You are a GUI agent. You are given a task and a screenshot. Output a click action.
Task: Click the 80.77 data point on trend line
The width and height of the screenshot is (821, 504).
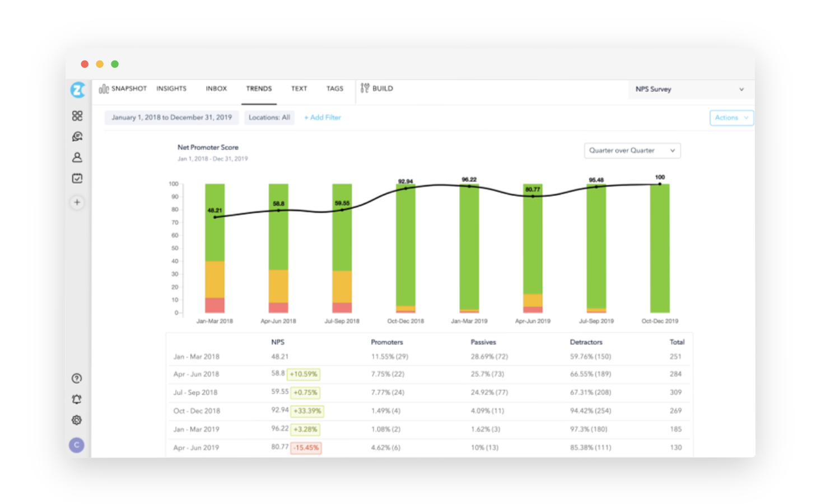533,197
